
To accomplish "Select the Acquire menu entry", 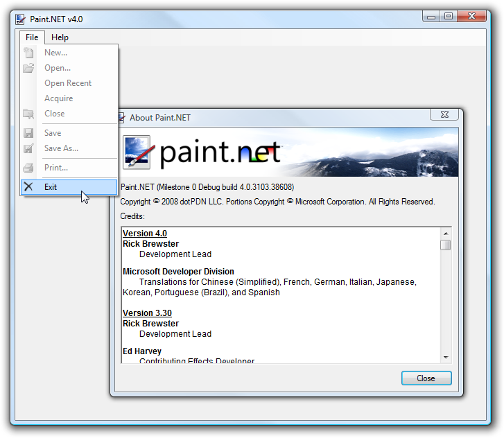I will [x=69, y=98].
